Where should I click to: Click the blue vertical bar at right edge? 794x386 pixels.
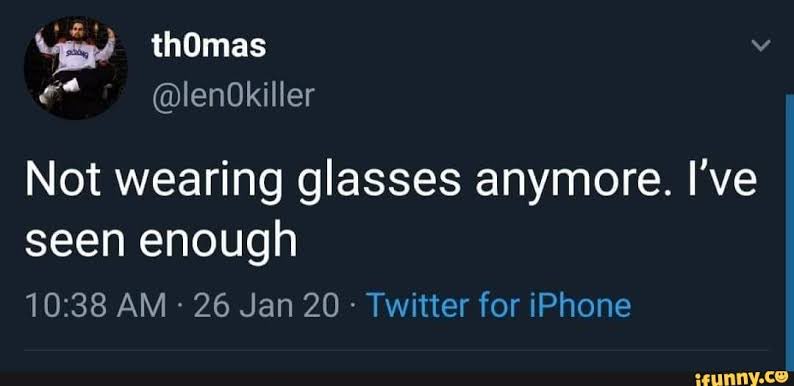pyautogui.click(x=789, y=232)
